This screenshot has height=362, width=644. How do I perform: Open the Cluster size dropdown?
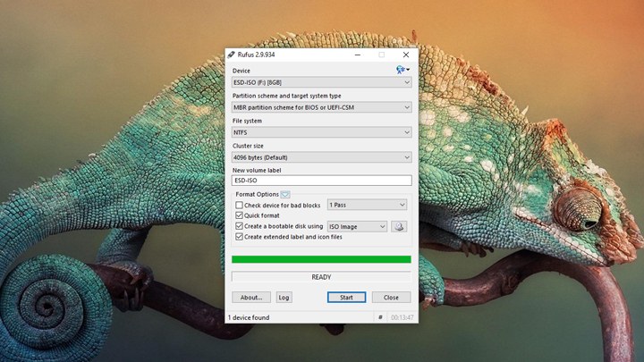point(322,157)
